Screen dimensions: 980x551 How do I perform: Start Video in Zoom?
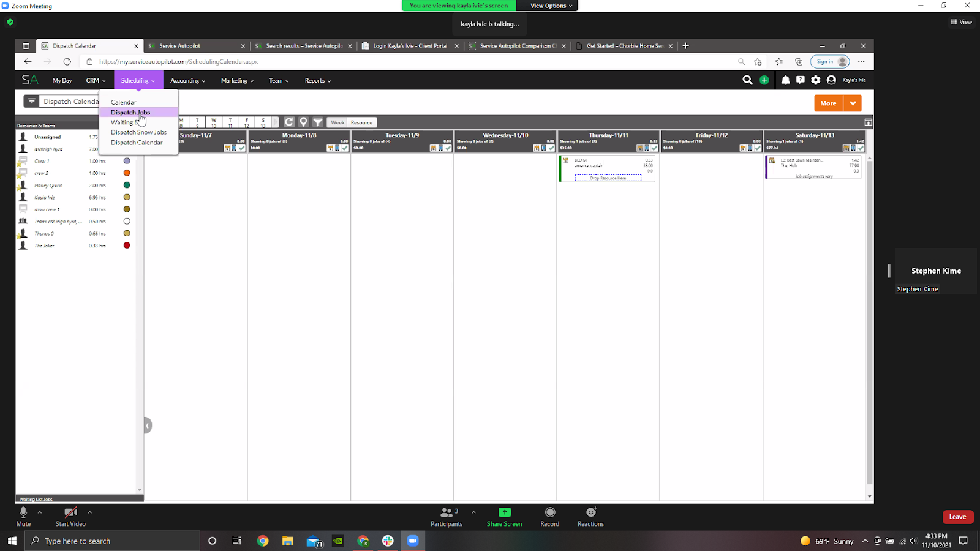pos(70,515)
